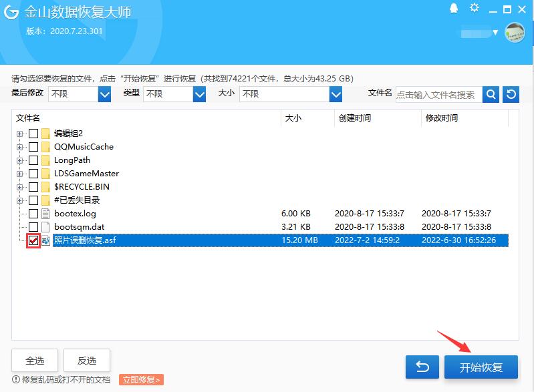This screenshot has height=392, width=534.
Task: Click the 照片误删恢复.asf media file icon
Action: click(x=45, y=240)
